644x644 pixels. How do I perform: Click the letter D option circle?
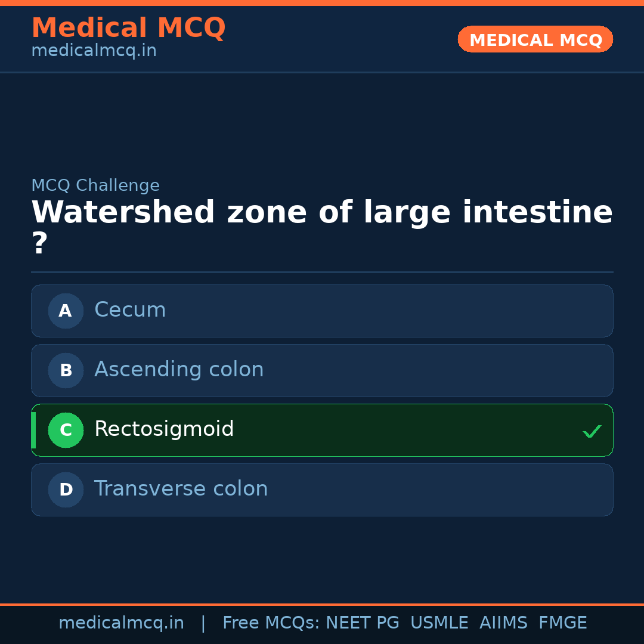(x=66, y=490)
